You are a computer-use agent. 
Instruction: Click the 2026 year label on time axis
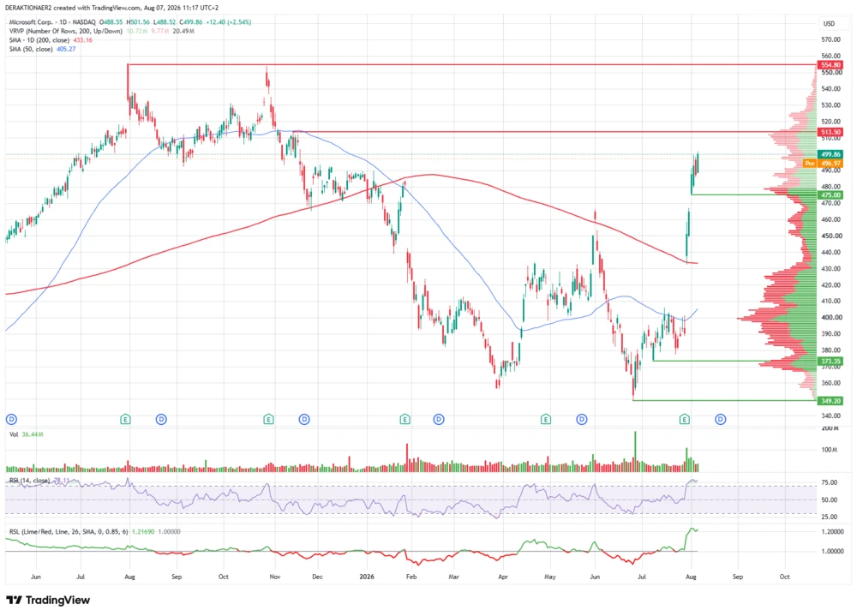click(x=367, y=577)
